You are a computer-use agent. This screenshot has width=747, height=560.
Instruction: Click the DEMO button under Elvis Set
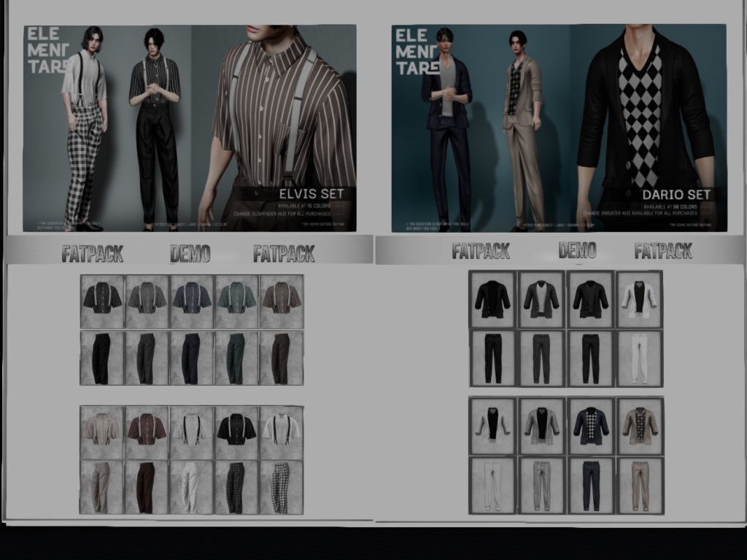[190, 254]
